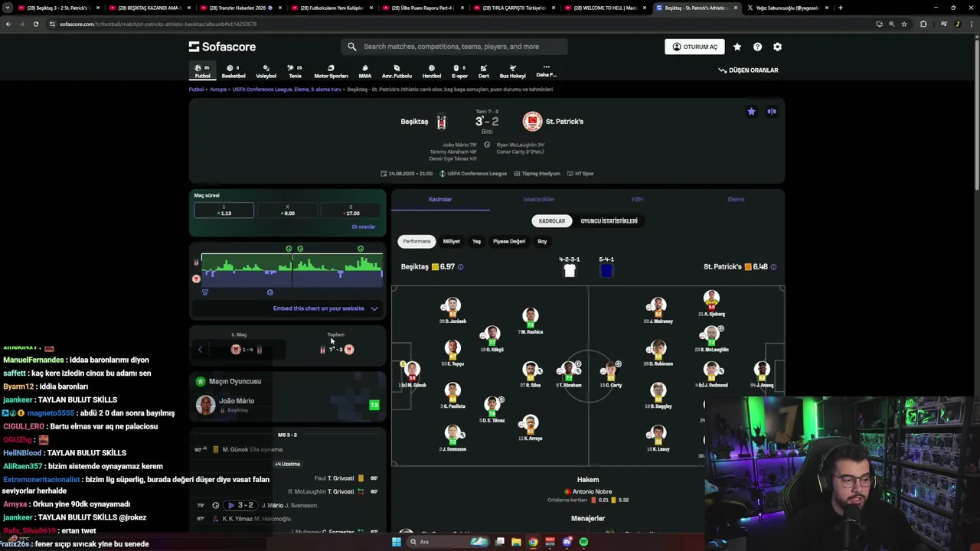Click the OTURUM AÇ login button
980x551 pixels.
(694, 47)
